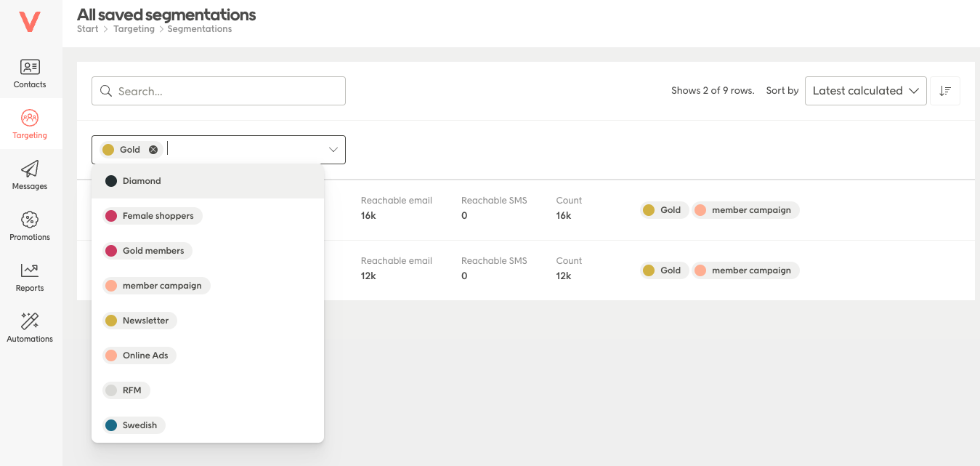Click the sort direction icon
This screenshot has width=980, height=466.
click(944, 90)
